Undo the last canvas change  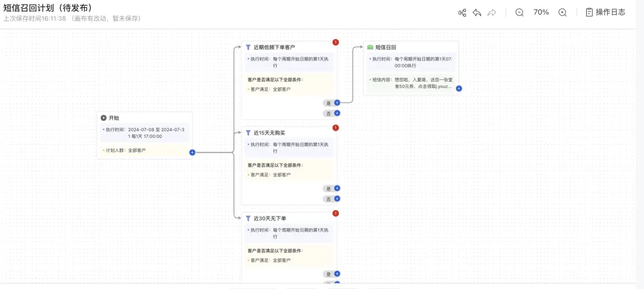(477, 13)
